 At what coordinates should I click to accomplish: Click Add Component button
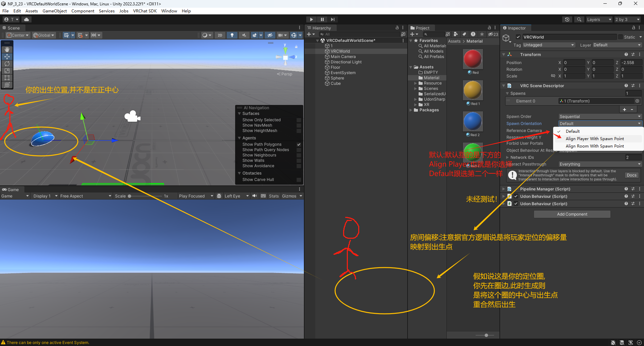572,214
